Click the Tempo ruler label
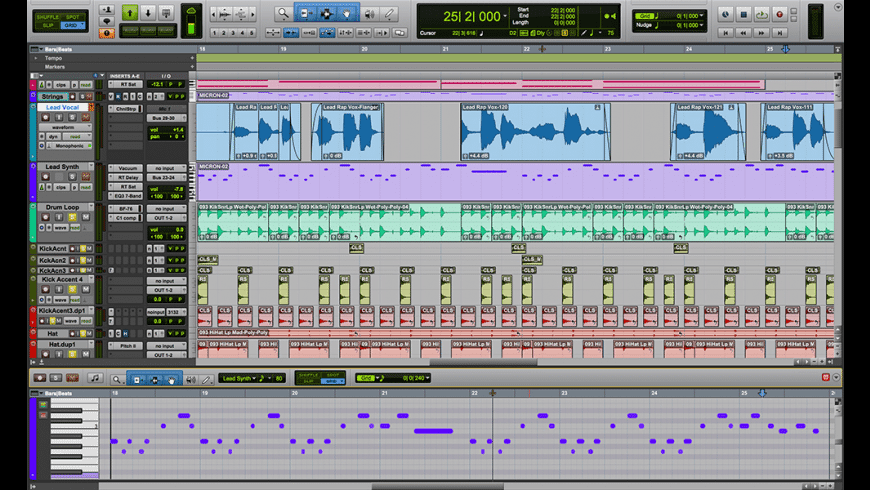 [54, 58]
